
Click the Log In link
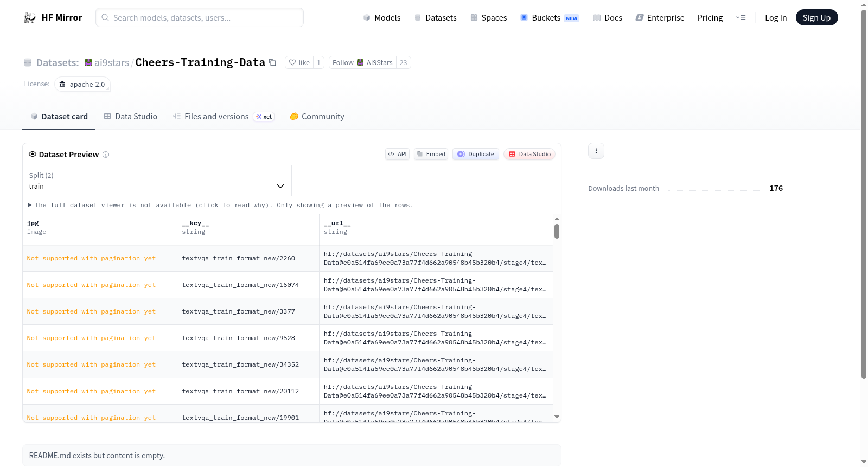coord(776,18)
